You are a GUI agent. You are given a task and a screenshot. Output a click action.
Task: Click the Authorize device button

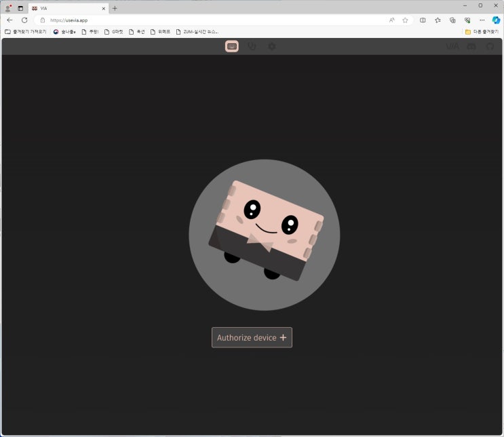(x=252, y=337)
